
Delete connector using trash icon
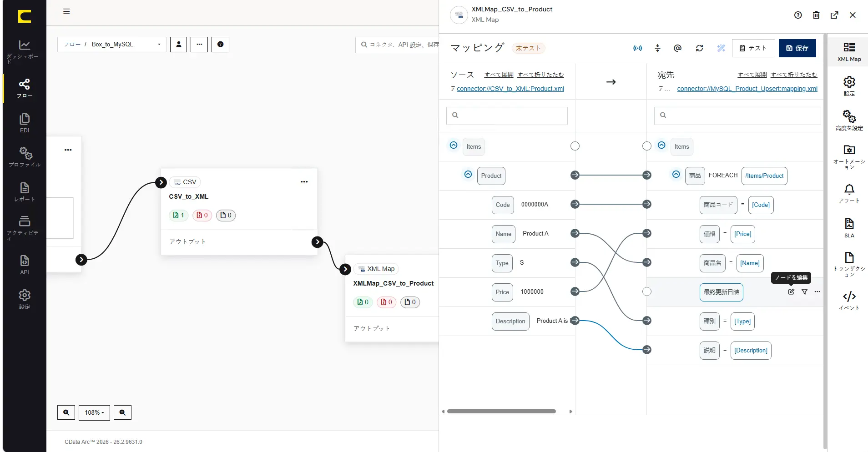(x=816, y=15)
